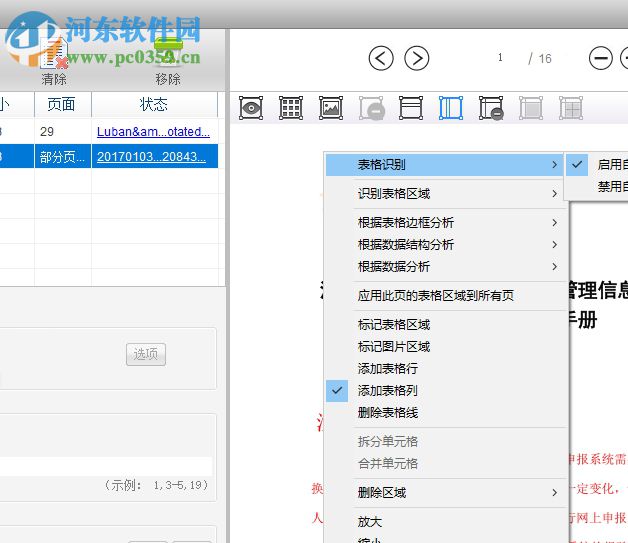628x543 pixels.
Task: Open the 20170103...20843 status link
Action: click(151, 157)
